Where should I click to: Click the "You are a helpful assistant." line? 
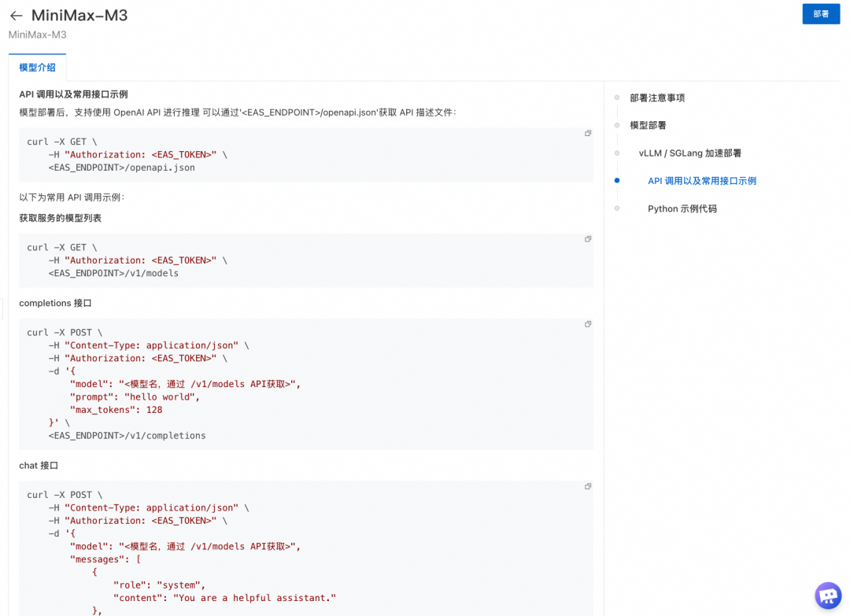(224, 598)
